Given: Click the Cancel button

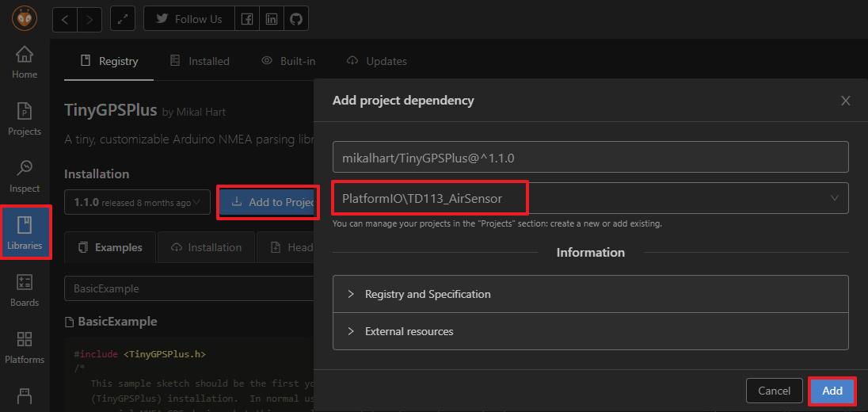Looking at the screenshot, I should 774,391.
